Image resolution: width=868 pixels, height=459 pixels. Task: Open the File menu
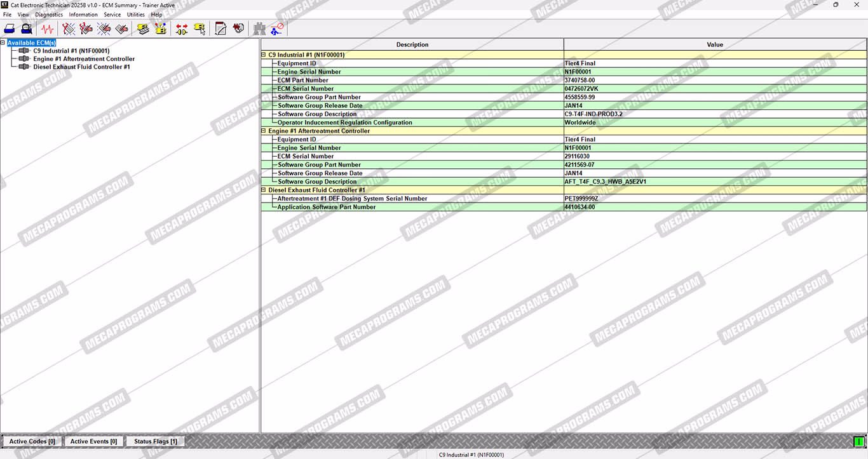7,15
